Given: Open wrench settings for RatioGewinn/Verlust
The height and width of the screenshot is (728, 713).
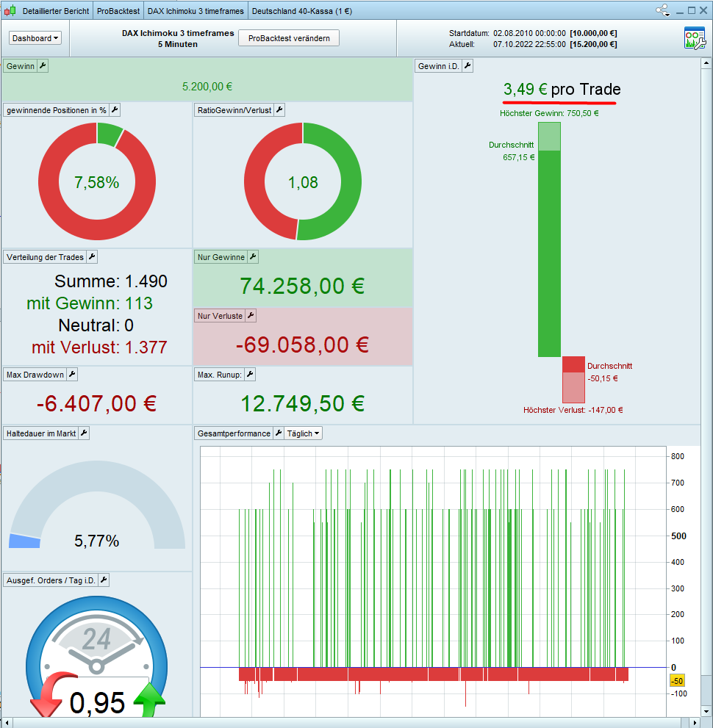Looking at the screenshot, I should pyautogui.click(x=279, y=110).
